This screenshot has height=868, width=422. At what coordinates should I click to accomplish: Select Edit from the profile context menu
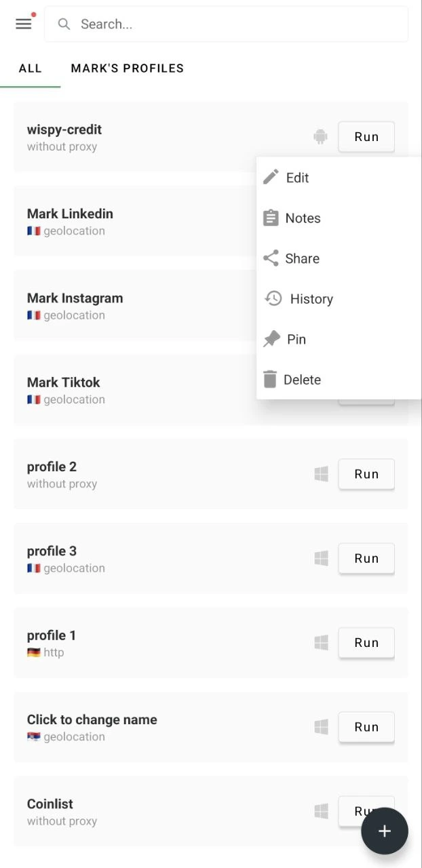pyautogui.click(x=296, y=177)
